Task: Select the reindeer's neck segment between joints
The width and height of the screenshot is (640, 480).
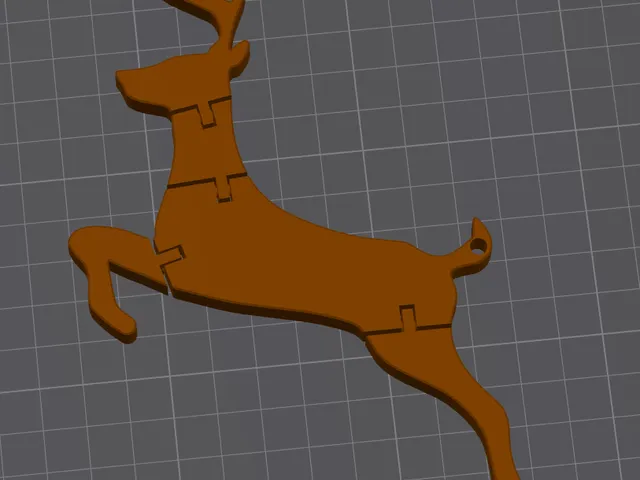Action: pyautogui.click(x=206, y=143)
